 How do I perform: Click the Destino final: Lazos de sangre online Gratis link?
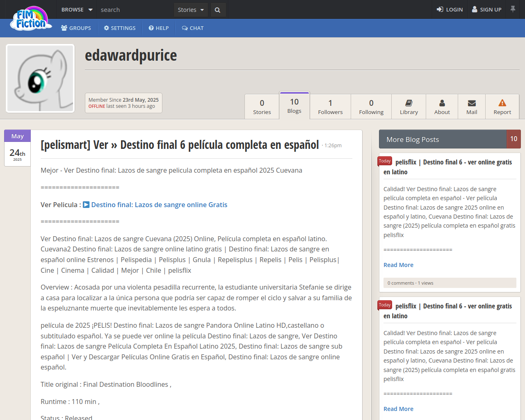click(159, 205)
